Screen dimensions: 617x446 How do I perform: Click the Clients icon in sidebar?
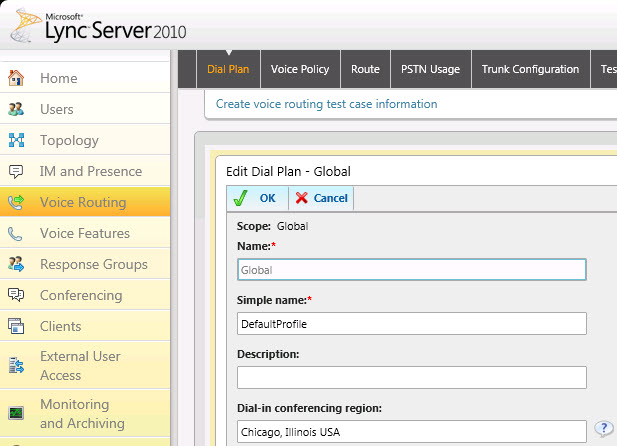[16, 326]
